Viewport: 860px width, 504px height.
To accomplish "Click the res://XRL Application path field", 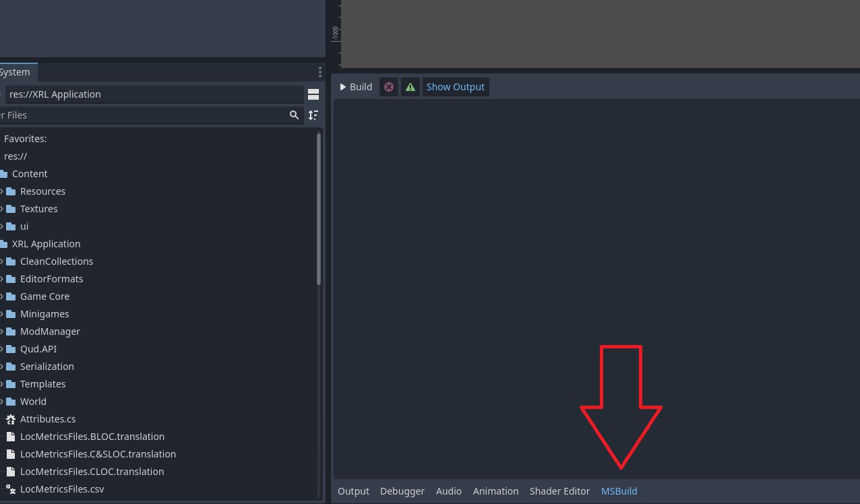I will coord(154,94).
